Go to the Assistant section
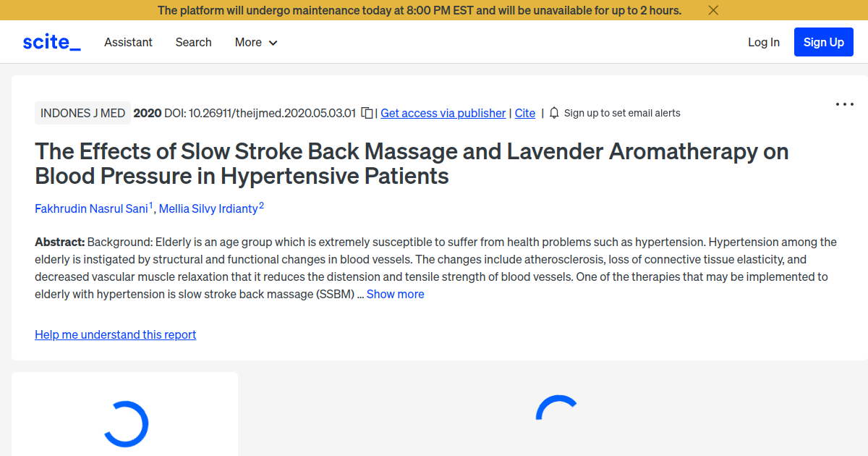 (x=128, y=42)
